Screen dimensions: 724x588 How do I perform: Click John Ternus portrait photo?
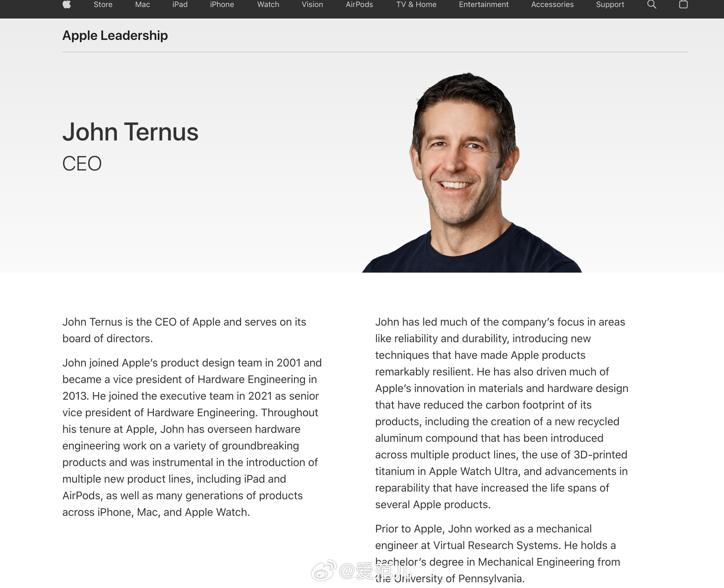(472, 172)
